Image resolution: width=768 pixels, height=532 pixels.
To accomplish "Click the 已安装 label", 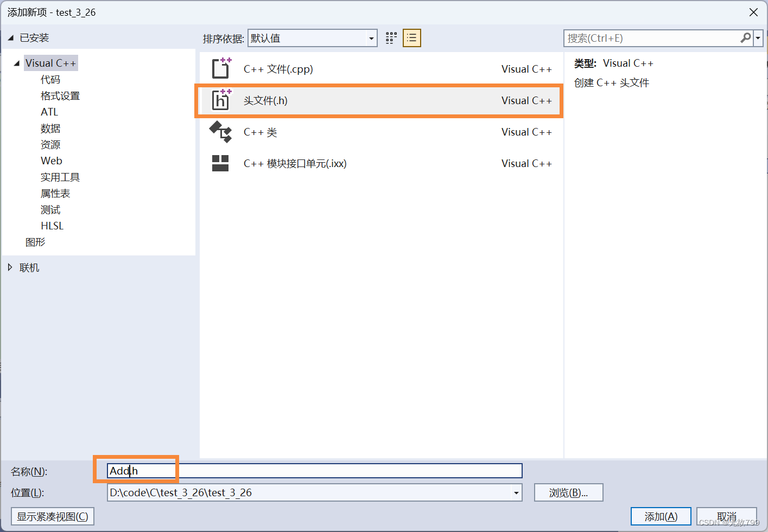I will tap(34, 38).
